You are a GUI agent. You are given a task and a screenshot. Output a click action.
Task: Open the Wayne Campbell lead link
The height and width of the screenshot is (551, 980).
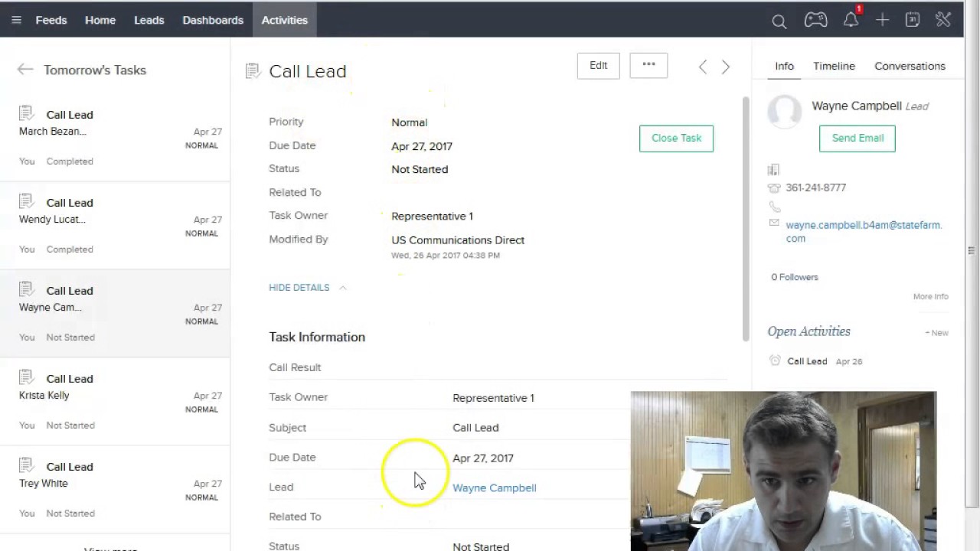494,487
